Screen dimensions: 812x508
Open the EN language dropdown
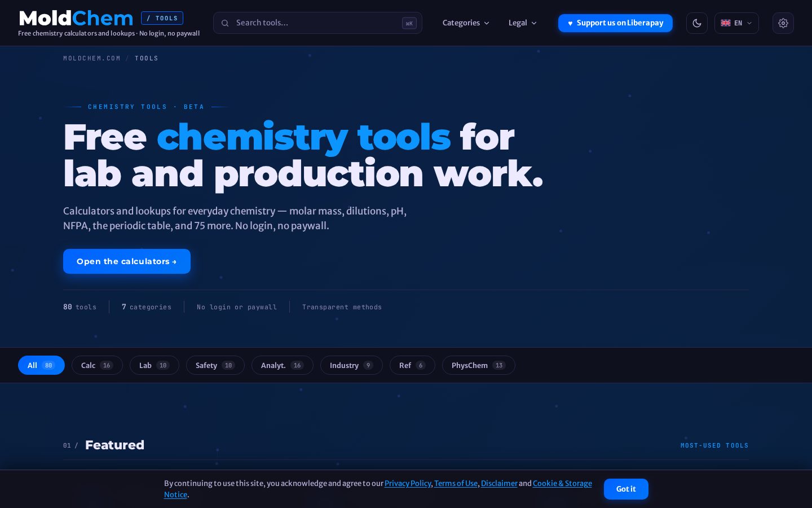pos(736,23)
